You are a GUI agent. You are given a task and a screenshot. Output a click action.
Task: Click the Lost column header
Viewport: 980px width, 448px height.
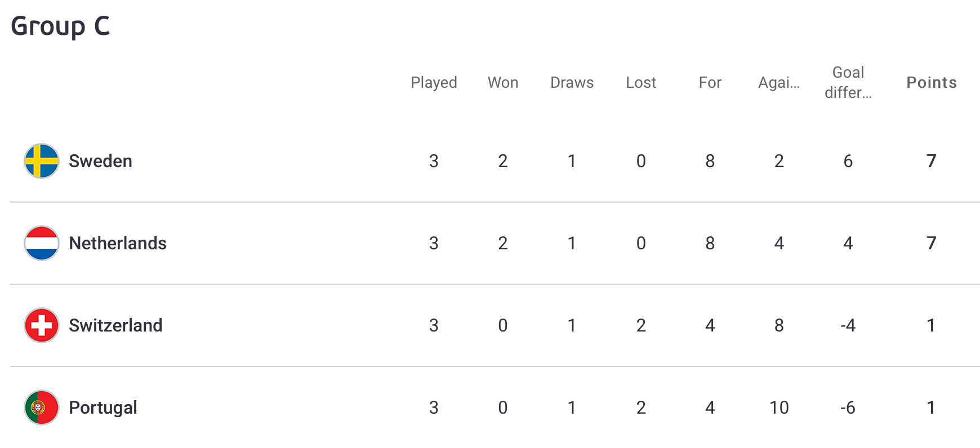641,83
